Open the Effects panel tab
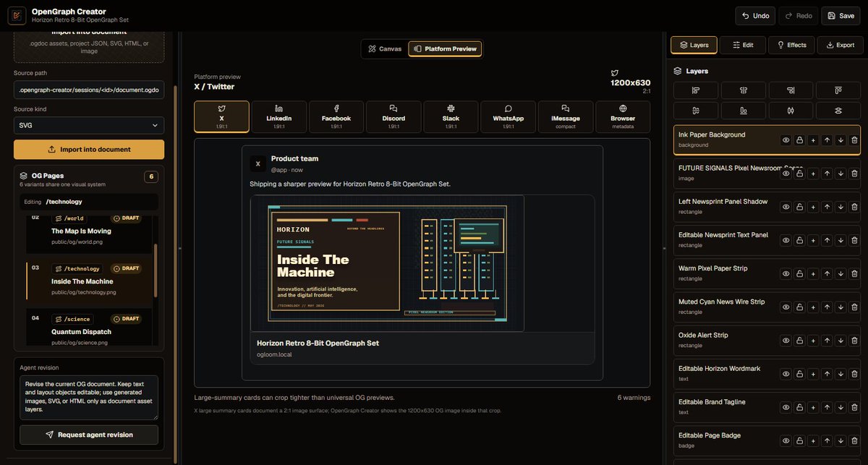The height and width of the screenshot is (465, 868). [x=791, y=45]
